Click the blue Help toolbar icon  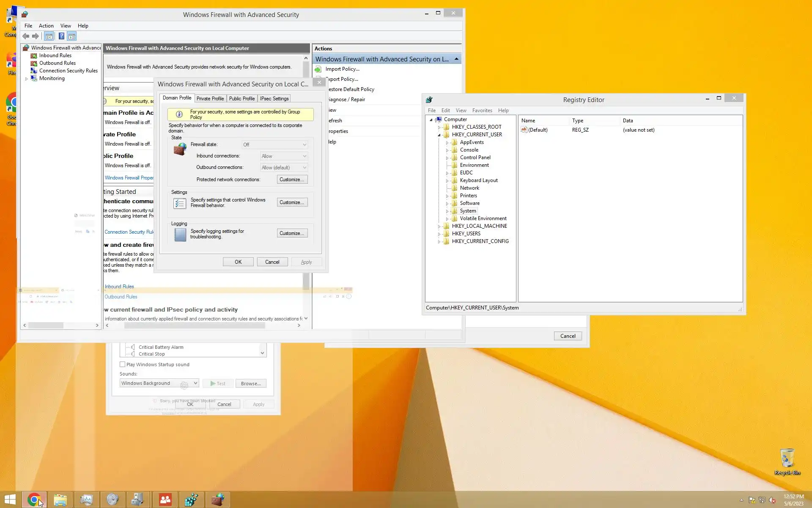(x=61, y=36)
